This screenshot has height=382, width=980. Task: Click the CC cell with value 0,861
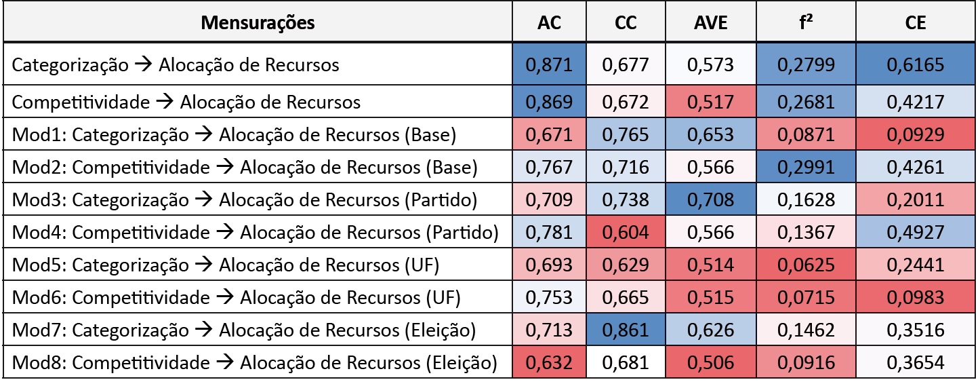point(626,330)
